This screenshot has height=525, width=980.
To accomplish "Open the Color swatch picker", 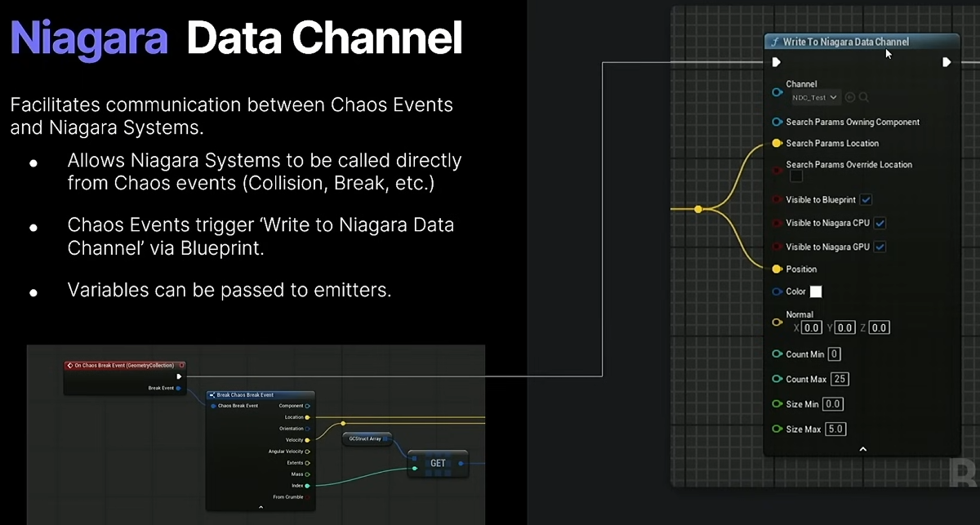I will point(816,291).
